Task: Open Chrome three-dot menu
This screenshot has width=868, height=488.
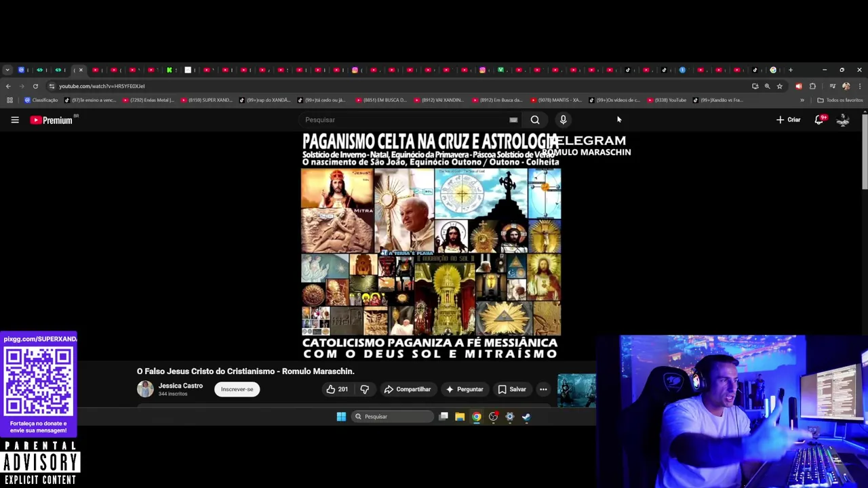Action: [x=860, y=86]
